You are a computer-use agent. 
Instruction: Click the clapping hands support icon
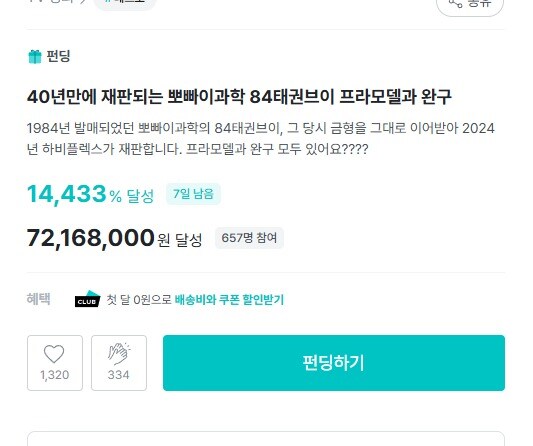119,354
